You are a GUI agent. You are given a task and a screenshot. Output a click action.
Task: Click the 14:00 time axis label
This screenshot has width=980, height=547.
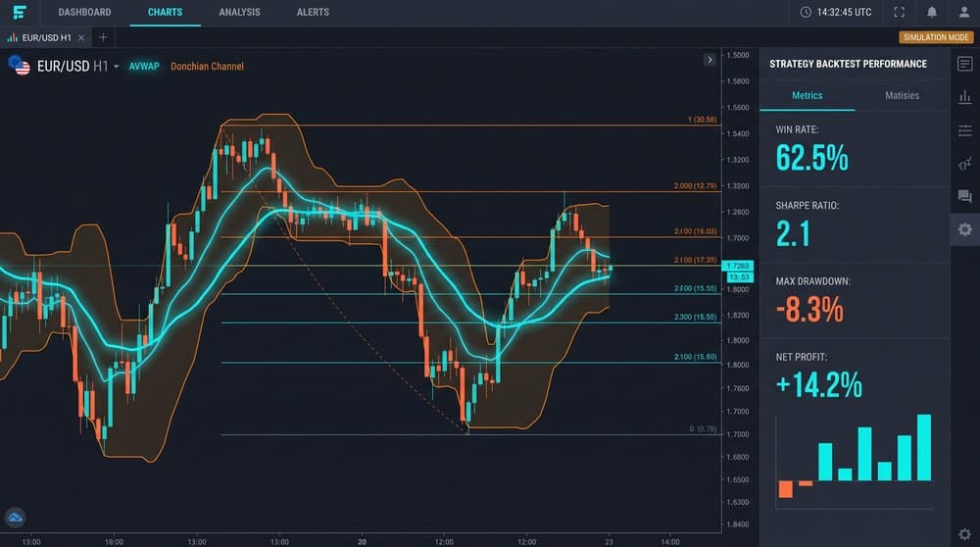click(670, 541)
